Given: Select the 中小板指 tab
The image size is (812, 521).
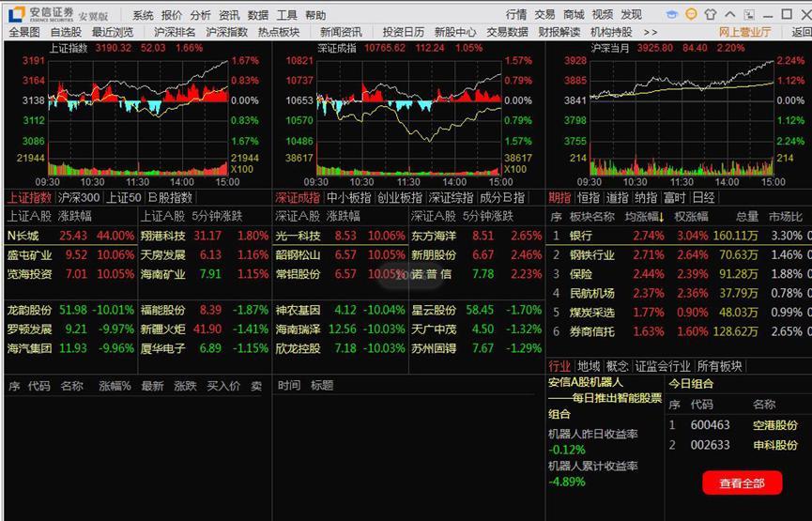Looking at the screenshot, I should coord(349,197).
